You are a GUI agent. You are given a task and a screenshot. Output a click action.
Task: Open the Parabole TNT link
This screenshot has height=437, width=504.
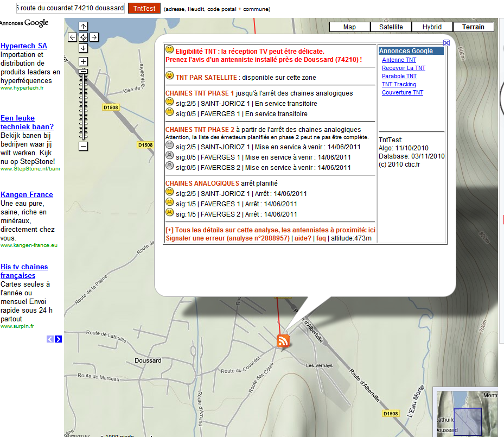(399, 76)
